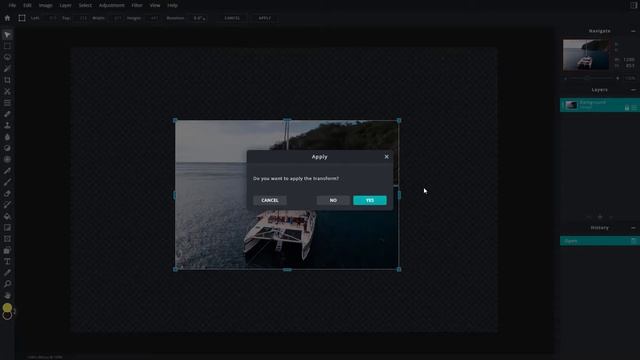Select the Draw brush tool
This screenshot has height=360, width=640.
click(7, 182)
